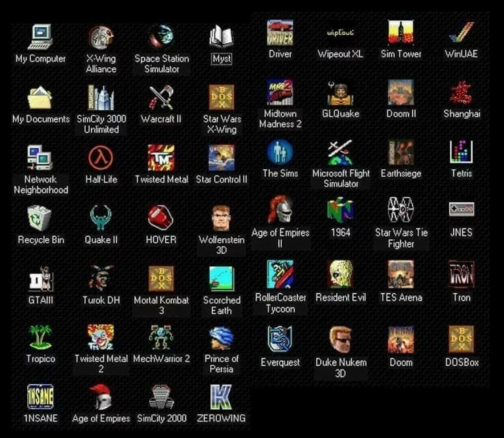Click the Tetris desktop icon
The width and height of the screenshot is (504, 438).
click(461, 152)
